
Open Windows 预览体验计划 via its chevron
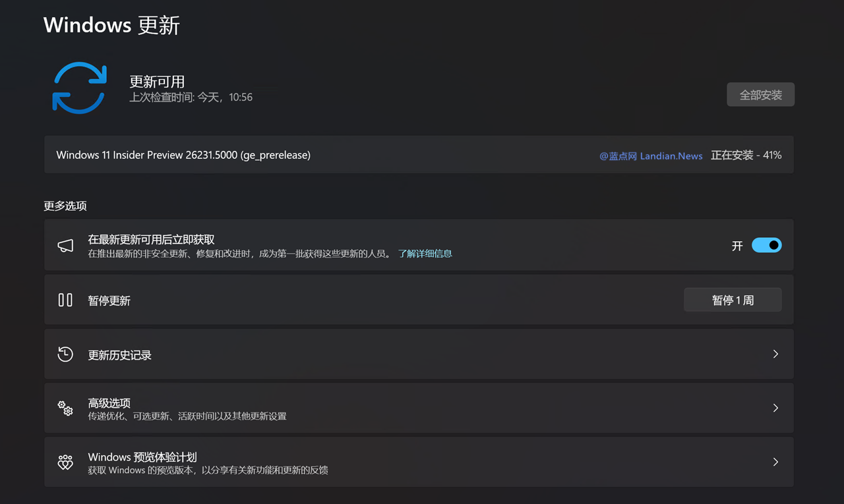click(775, 462)
